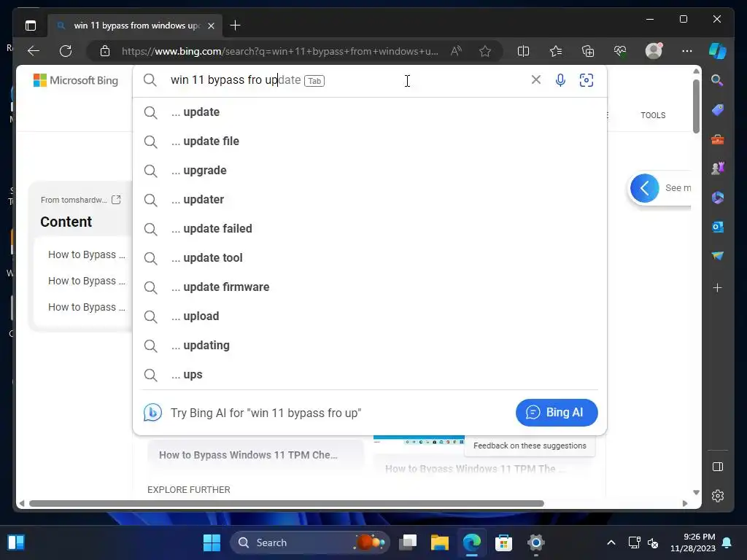Go back to previous page
The image size is (747, 560).
34,51
